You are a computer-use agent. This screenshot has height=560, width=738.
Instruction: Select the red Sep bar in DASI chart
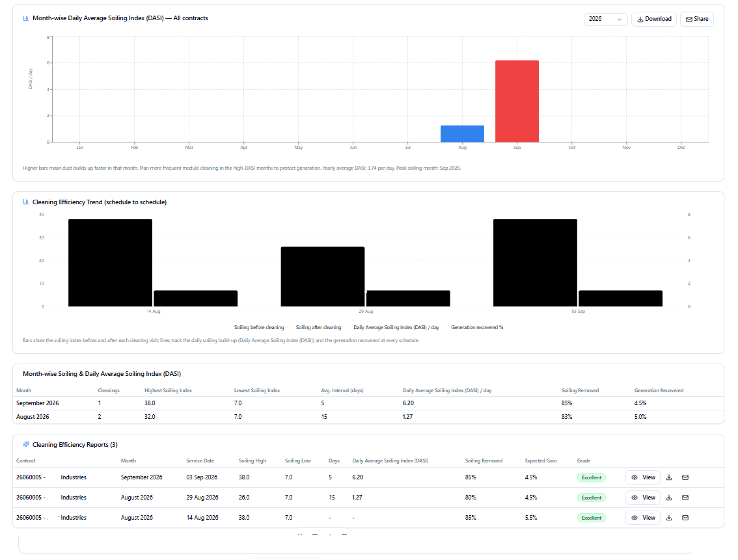pyautogui.click(x=517, y=101)
